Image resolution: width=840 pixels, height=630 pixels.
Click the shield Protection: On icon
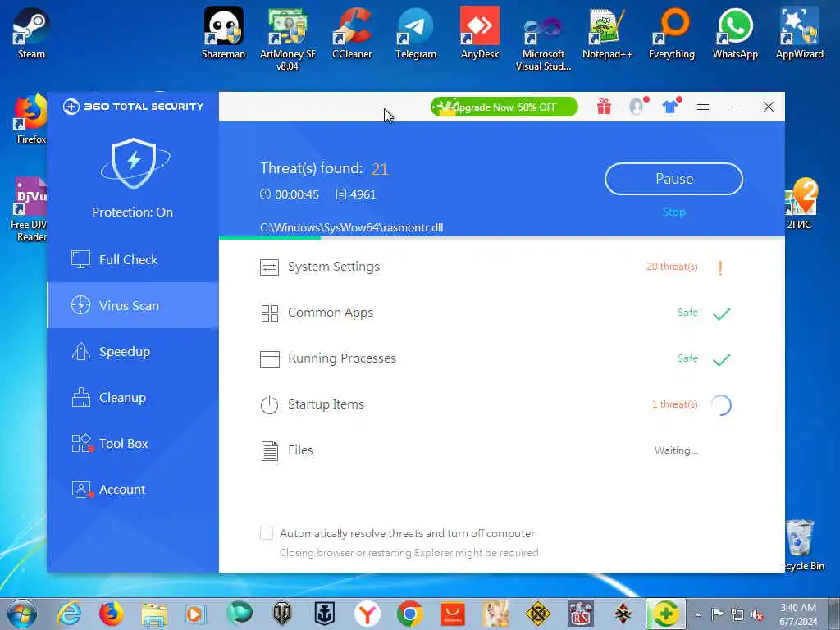tap(134, 163)
